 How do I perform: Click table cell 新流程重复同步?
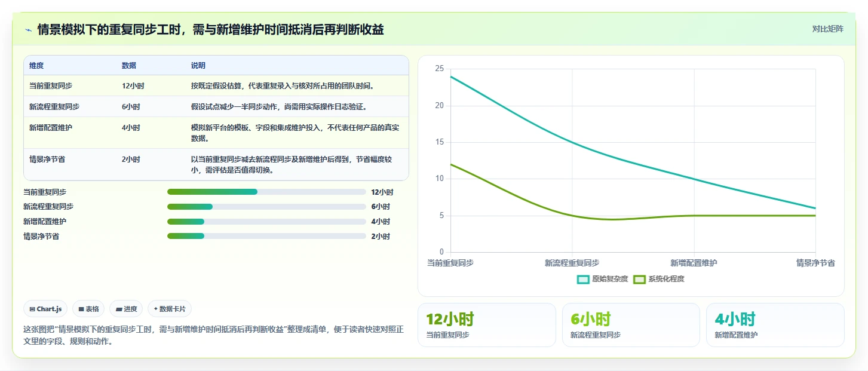click(x=54, y=106)
